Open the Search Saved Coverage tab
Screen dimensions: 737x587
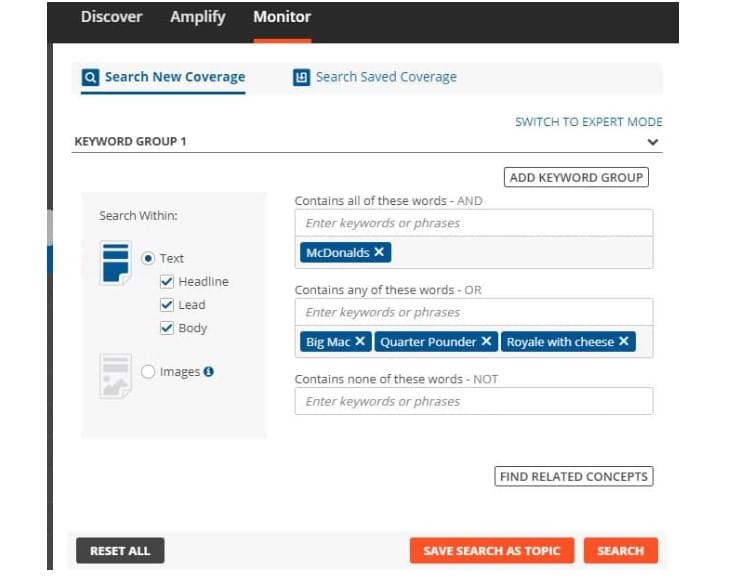pyautogui.click(x=375, y=77)
